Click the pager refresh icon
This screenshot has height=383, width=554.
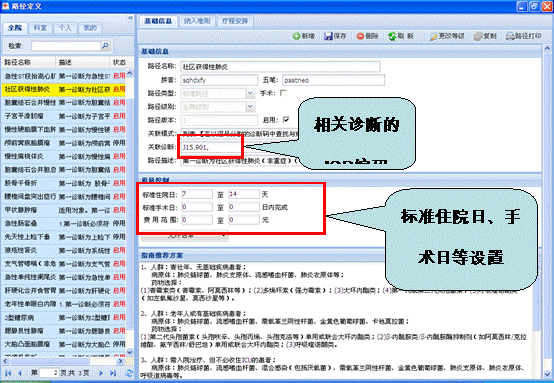[x=129, y=373]
